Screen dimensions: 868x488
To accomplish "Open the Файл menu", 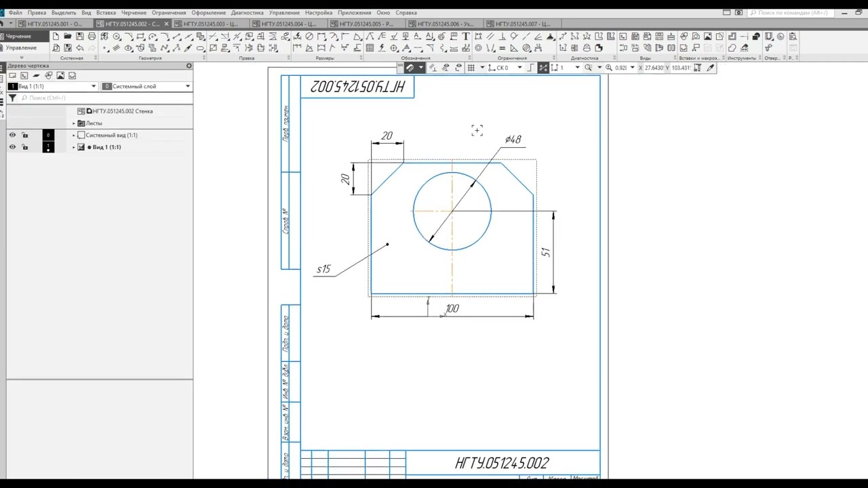I will pos(15,13).
